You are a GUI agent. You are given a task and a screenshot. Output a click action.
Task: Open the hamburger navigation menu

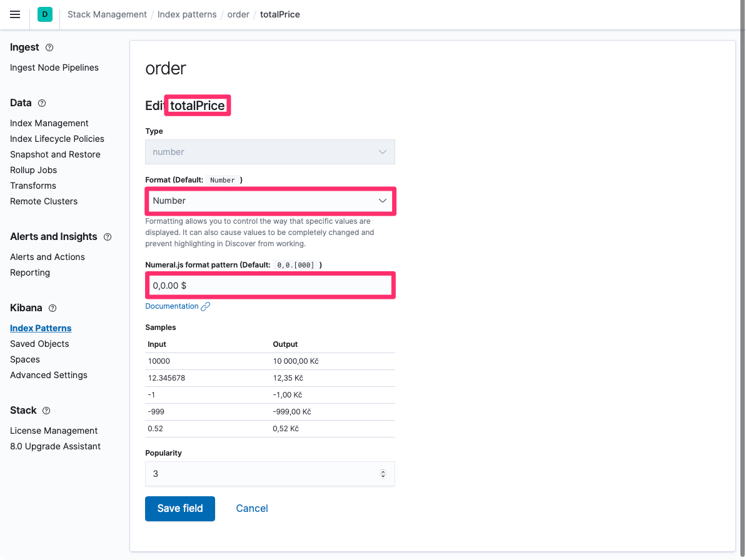(16, 14)
